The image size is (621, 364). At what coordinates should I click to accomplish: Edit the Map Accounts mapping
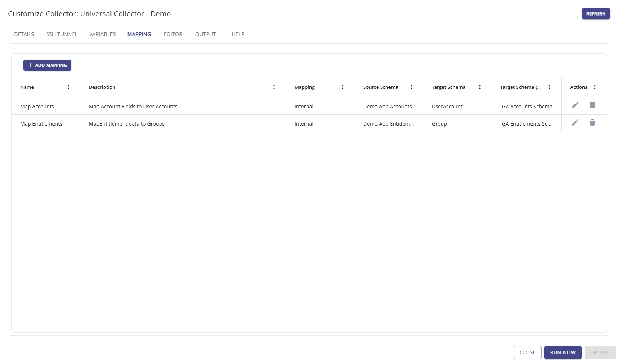pos(575,105)
